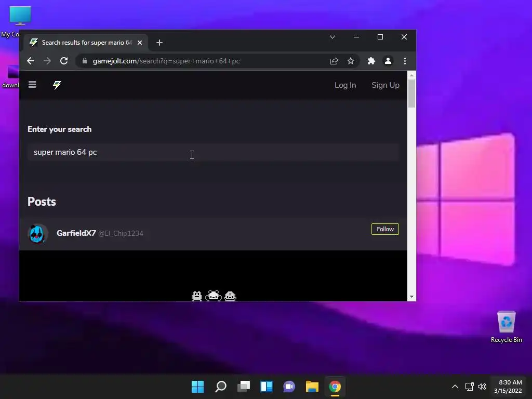Open the volume tray icon
532x399 pixels.
[x=482, y=387]
